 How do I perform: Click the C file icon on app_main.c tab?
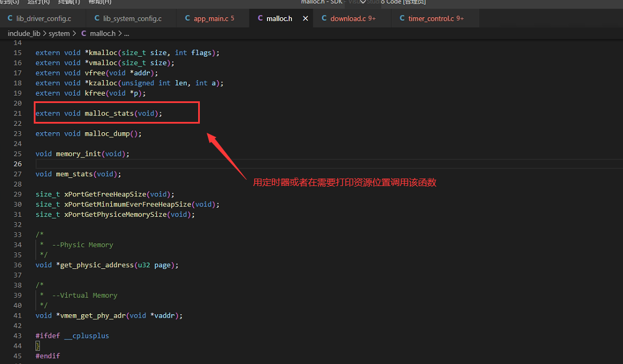coord(188,18)
